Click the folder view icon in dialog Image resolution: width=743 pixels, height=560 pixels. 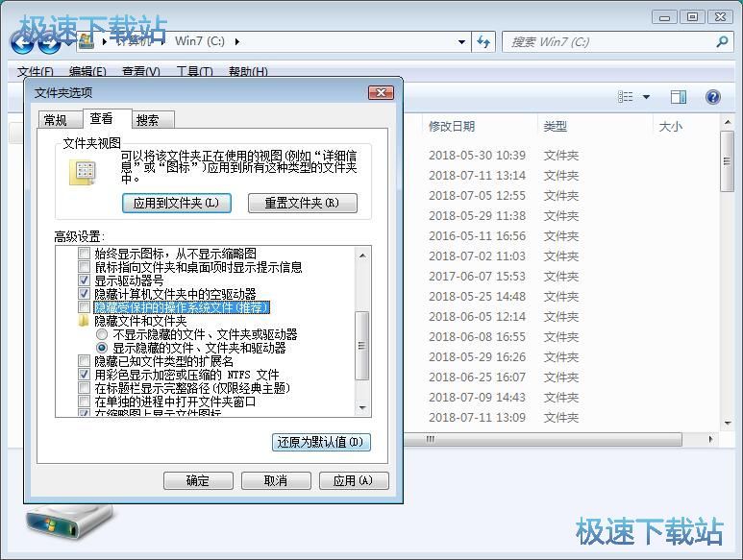(x=83, y=172)
